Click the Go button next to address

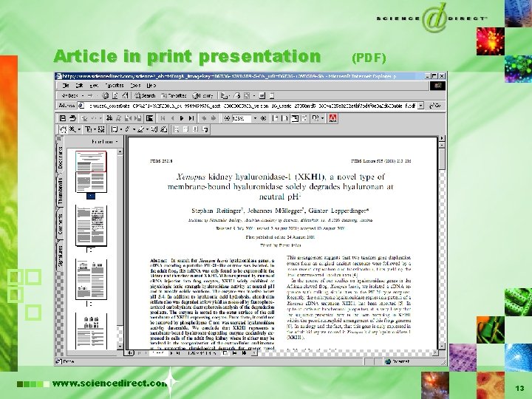tap(435, 106)
